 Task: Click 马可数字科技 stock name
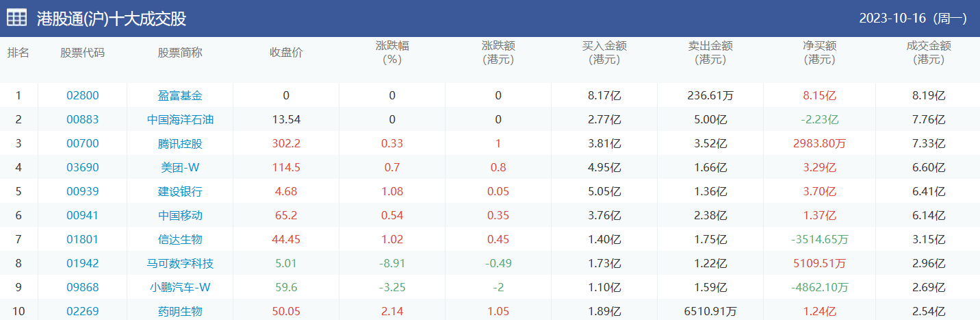tap(180, 264)
